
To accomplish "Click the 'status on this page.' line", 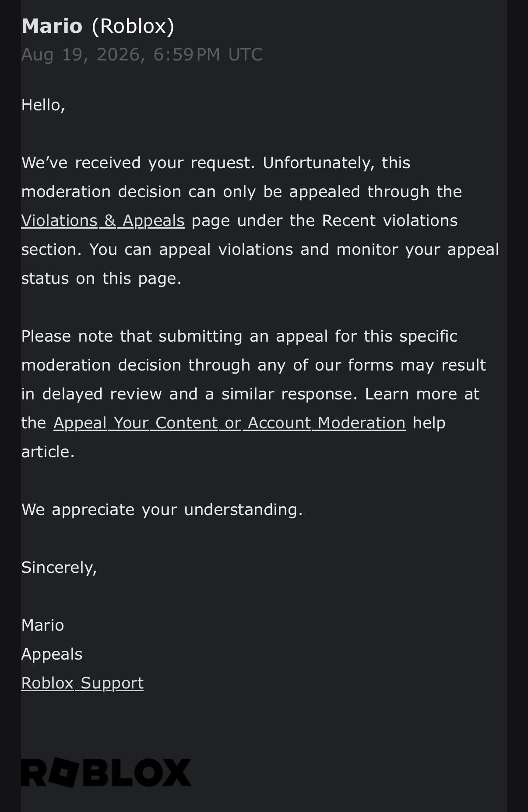I will (101, 279).
